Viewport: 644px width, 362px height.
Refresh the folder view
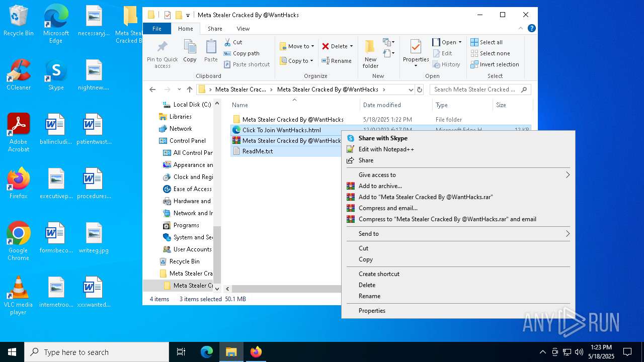click(420, 89)
